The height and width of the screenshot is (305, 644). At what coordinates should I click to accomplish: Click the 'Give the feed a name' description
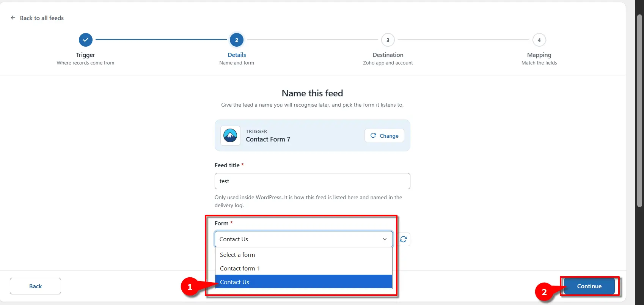(x=312, y=105)
